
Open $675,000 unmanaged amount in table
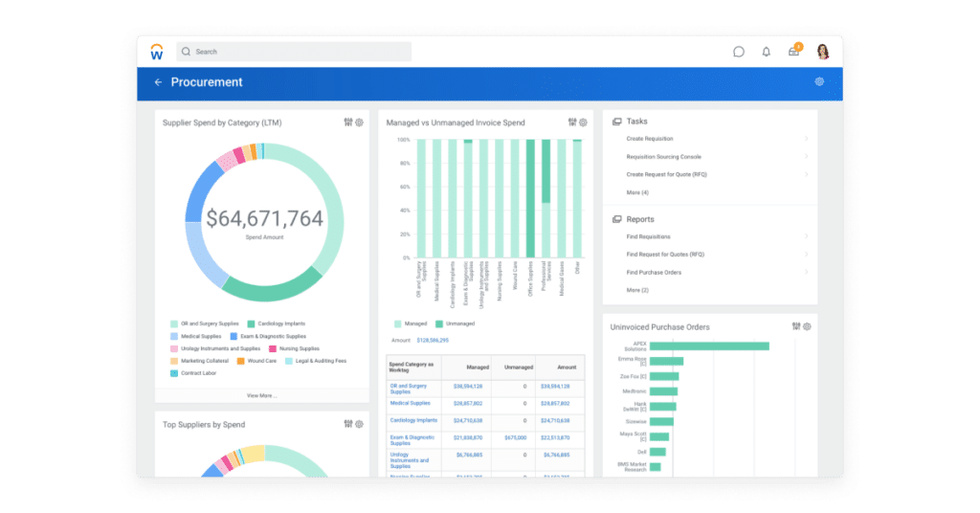(x=515, y=437)
